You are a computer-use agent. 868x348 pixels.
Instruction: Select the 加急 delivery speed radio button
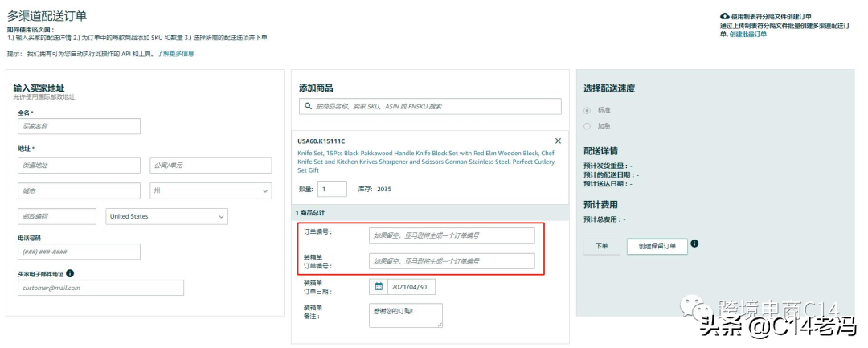tap(588, 126)
